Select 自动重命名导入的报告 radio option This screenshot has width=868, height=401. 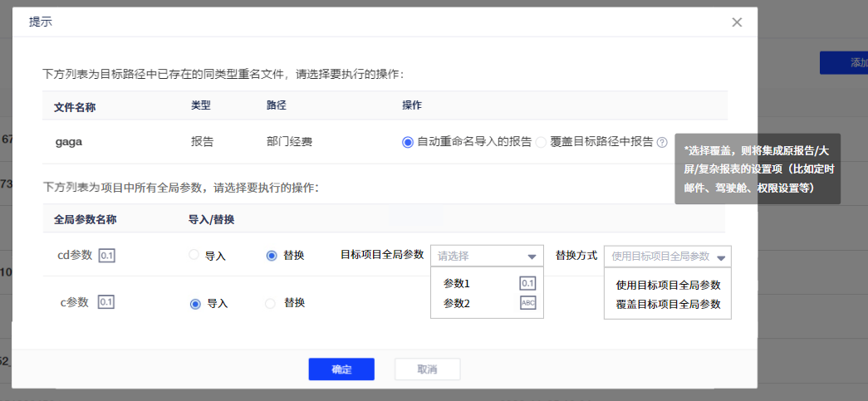408,142
